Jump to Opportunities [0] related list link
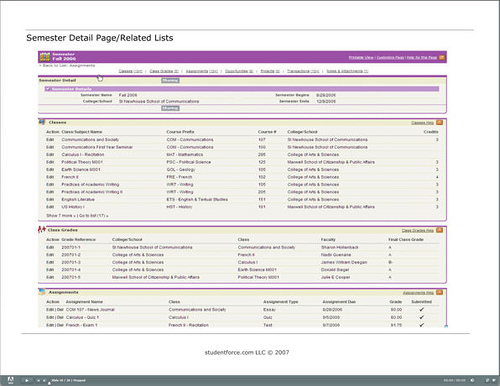Image resolution: width=500 pixels, height=386 pixels. pyautogui.click(x=239, y=71)
